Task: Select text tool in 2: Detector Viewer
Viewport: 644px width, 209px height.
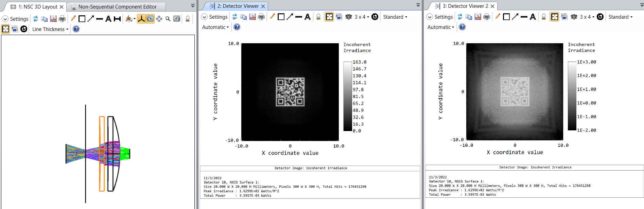Action: [x=308, y=17]
